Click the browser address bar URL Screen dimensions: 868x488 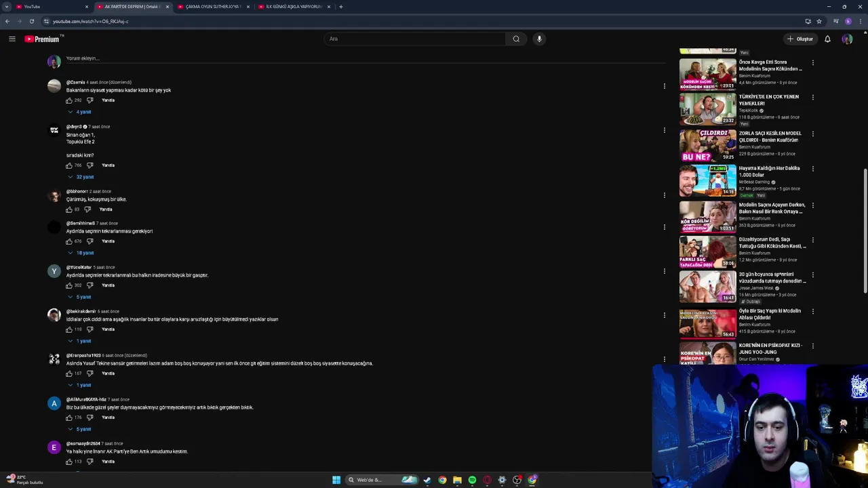[x=90, y=22]
